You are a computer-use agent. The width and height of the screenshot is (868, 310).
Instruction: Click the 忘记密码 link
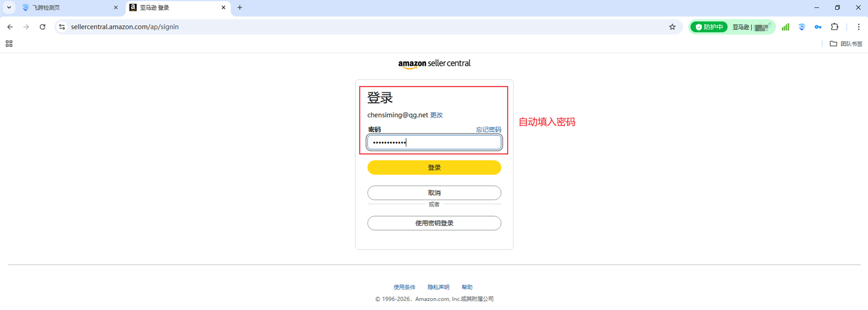click(x=488, y=129)
